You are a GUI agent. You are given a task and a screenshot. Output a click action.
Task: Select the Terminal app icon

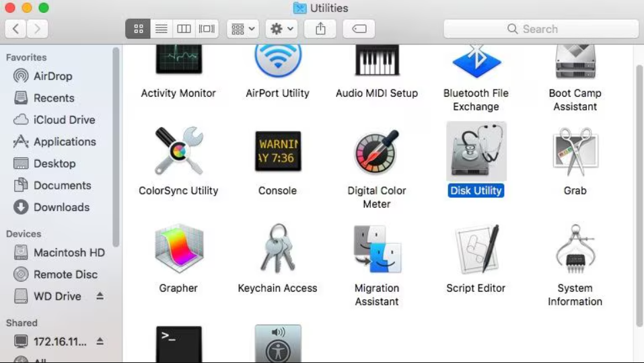point(178,344)
